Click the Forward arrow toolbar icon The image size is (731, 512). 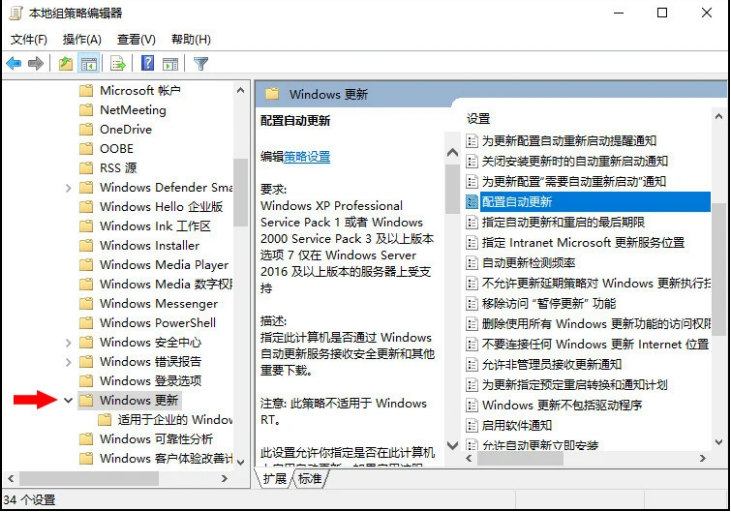[x=36, y=64]
